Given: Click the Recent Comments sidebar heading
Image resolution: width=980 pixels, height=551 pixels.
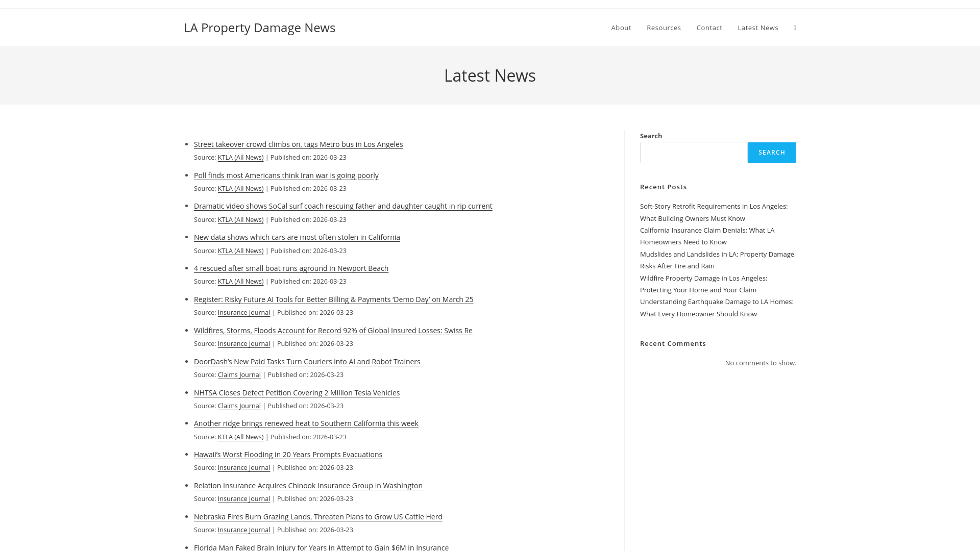Looking at the screenshot, I should [673, 344].
